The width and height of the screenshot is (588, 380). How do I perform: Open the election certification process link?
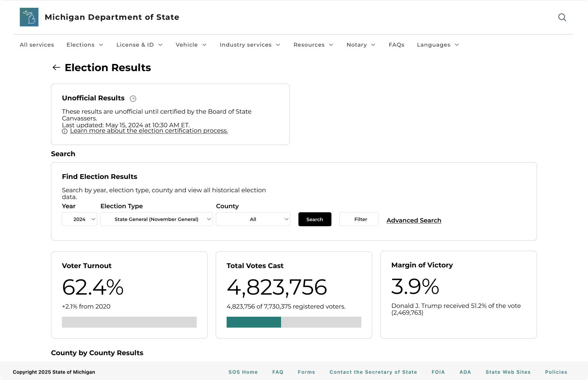pyautogui.click(x=149, y=131)
